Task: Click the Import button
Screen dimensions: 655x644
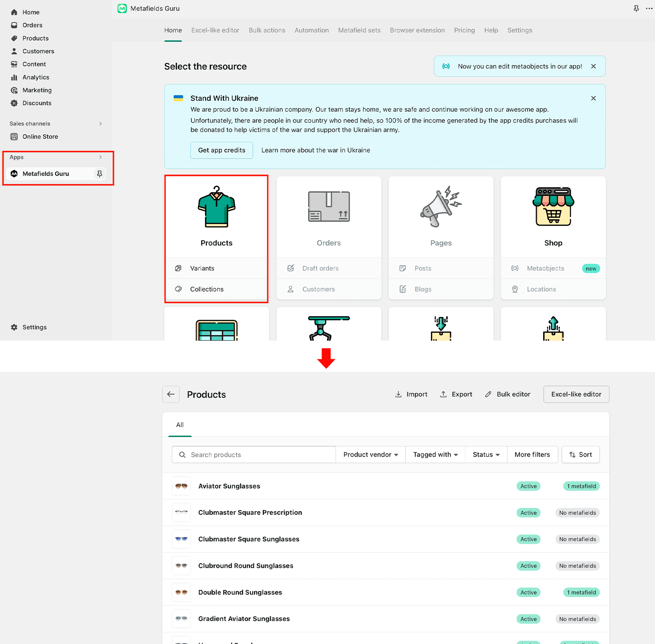Action: click(411, 394)
